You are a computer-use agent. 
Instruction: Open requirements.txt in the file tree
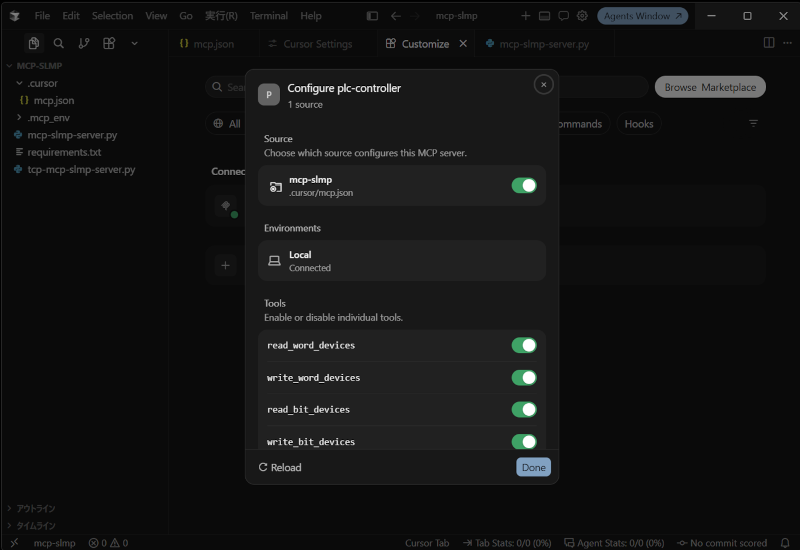click(x=64, y=152)
